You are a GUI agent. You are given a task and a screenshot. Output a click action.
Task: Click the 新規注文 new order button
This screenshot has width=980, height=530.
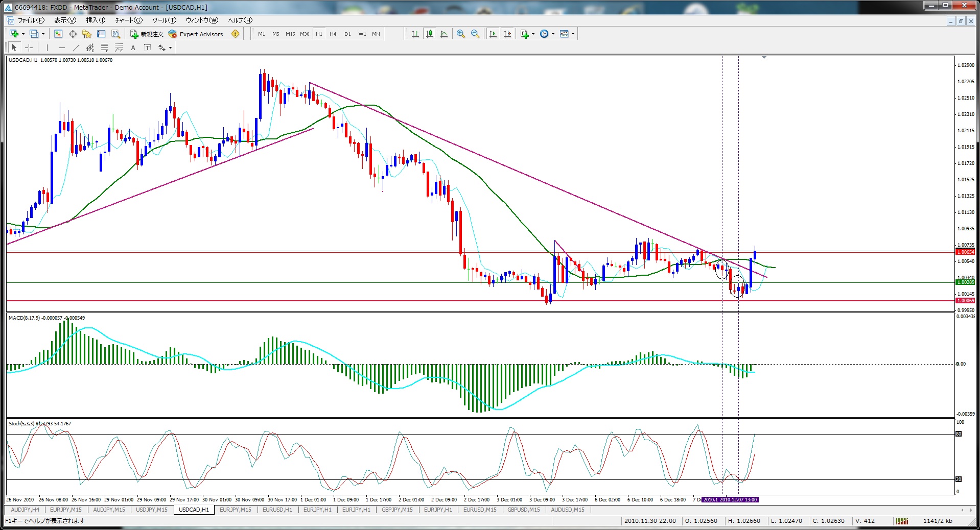coord(147,34)
